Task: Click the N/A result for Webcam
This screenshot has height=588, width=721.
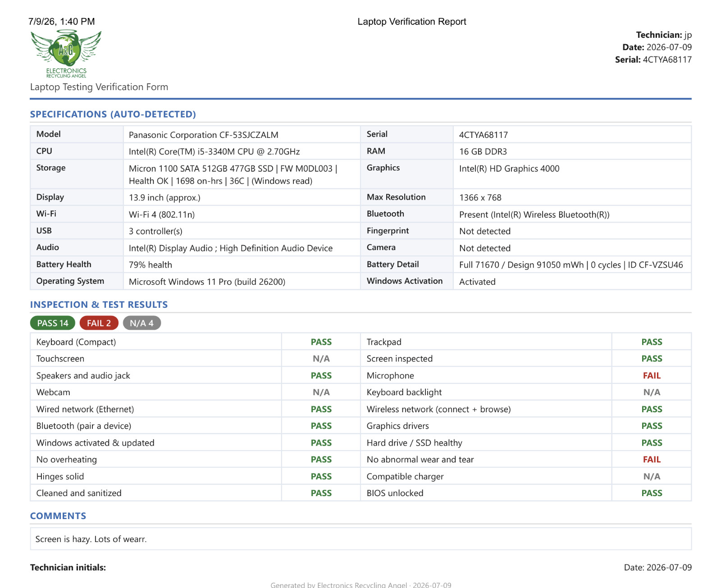Action: pos(321,392)
